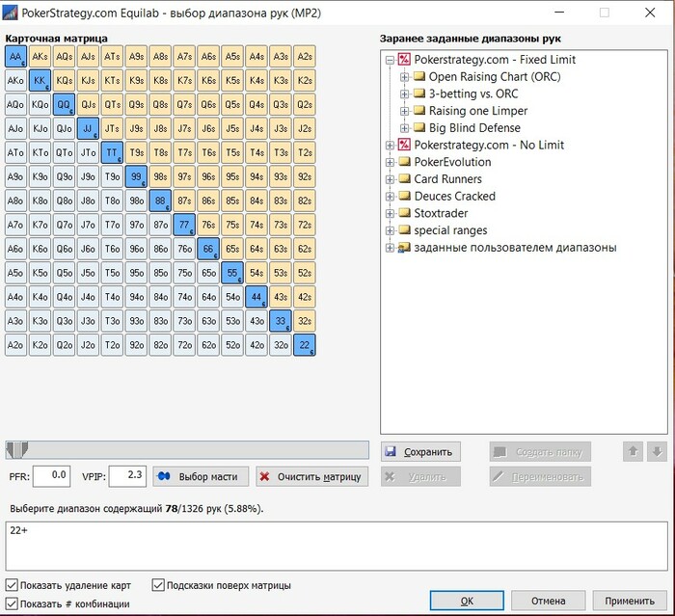Click the Создать папку button
The height and width of the screenshot is (616, 675).
click(x=540, y=451)
